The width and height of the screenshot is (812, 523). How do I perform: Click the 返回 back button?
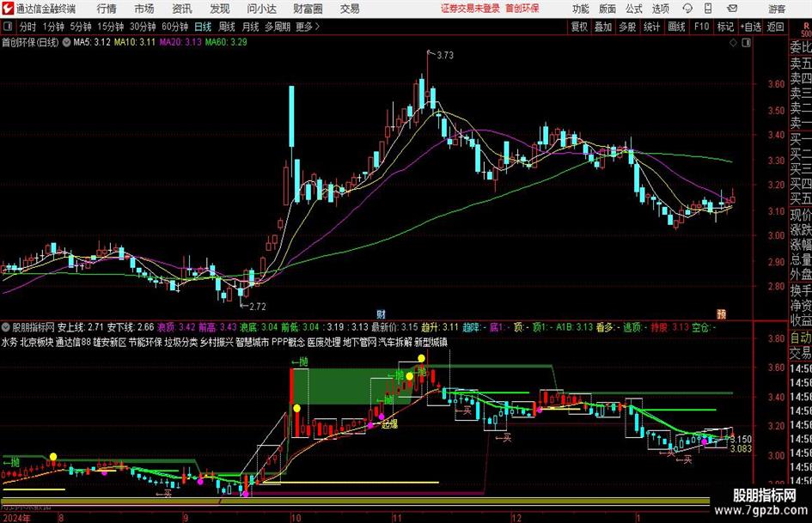[775, 27]
